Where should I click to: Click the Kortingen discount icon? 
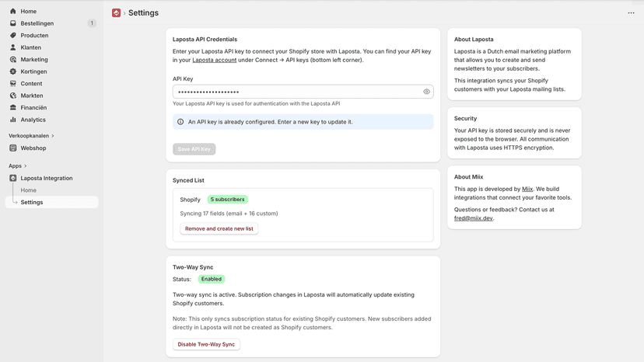click(x=12, y=71)
